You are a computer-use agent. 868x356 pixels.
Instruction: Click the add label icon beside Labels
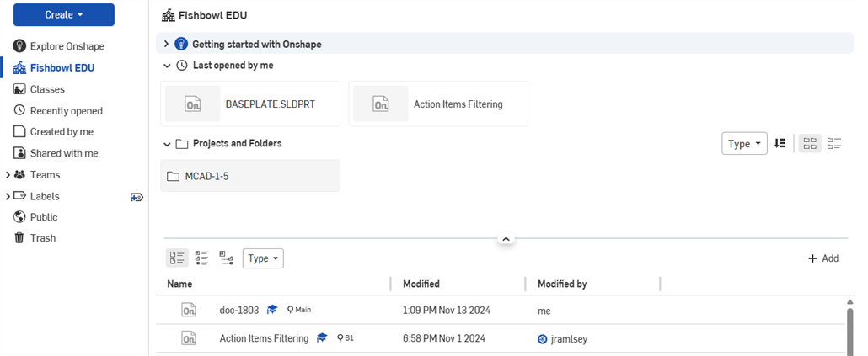tap(137, 197)
